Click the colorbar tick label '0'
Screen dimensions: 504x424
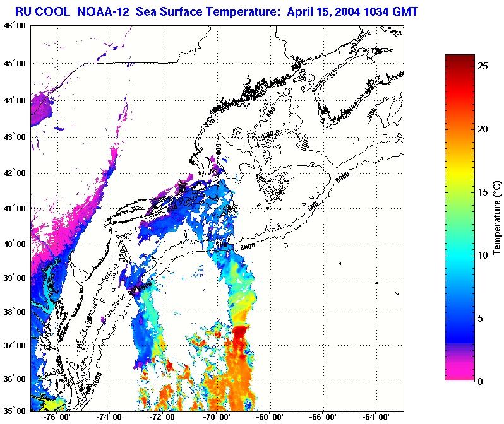[480, 381]
